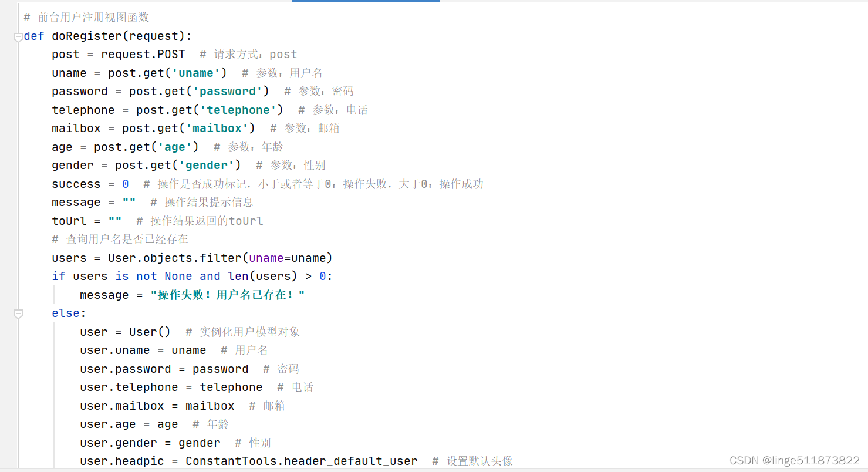This screenshot has height=472, width=868.
Task: Click the comment '# 参数：电话'
Action: tap(333, 110)
